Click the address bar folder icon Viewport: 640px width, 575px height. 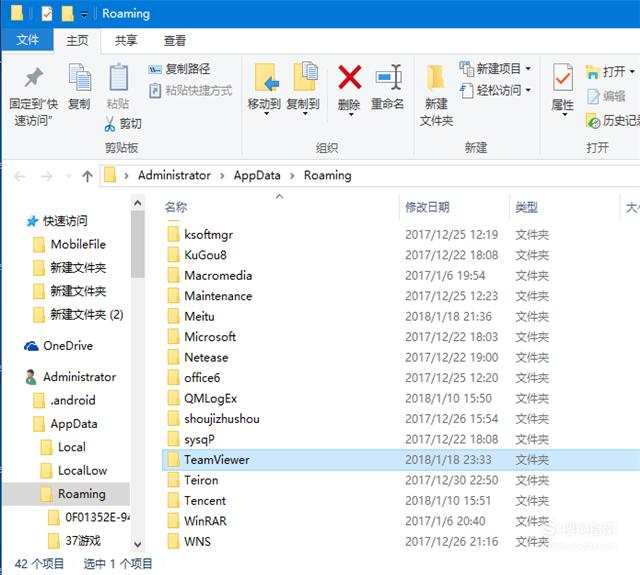tap(110, 175)
